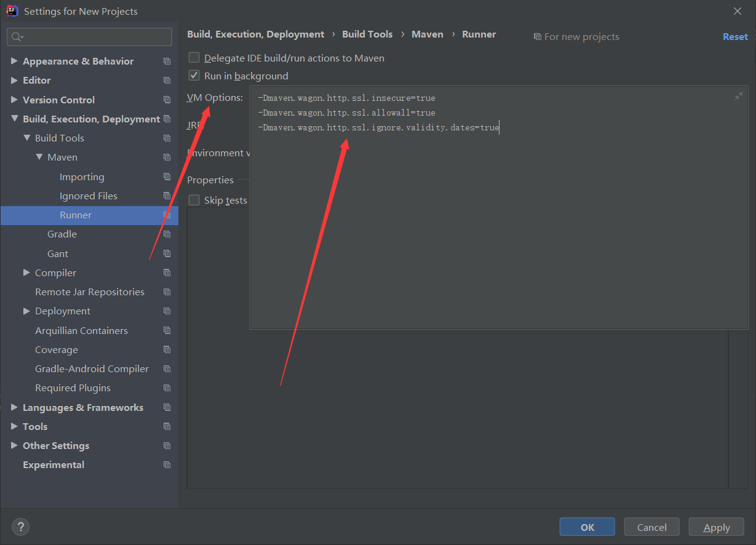
Task: Click the search magnifier icon
Action: pos(17,37)
